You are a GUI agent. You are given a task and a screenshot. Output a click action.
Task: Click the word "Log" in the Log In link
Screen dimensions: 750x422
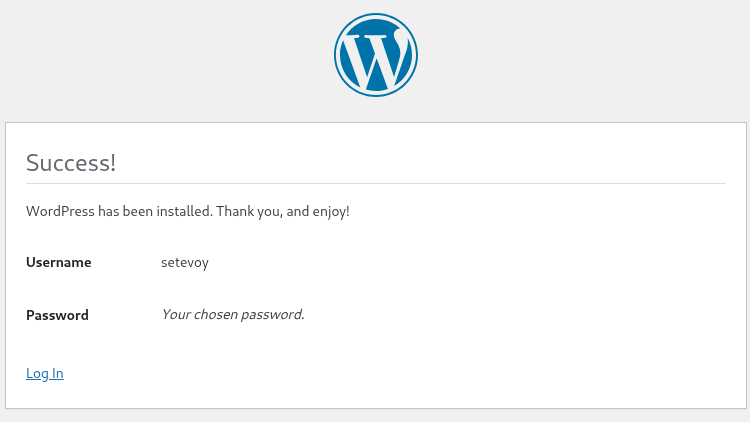(36, 373)
